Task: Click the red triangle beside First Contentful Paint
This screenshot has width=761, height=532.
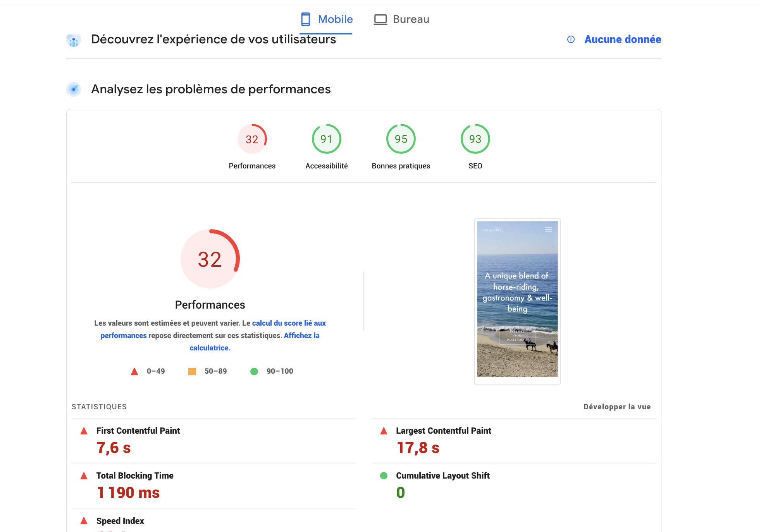Action: point(84,431)
